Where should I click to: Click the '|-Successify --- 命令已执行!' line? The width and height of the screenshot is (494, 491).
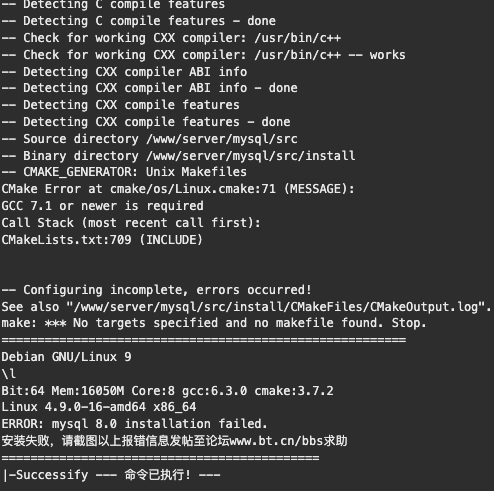click(111, 475)
